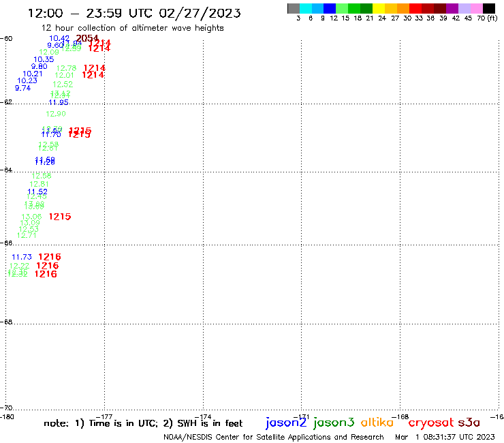This screenshot has height=443, width=504.
Task: Click the blue jason2 legend label
Action: (286, 423)
